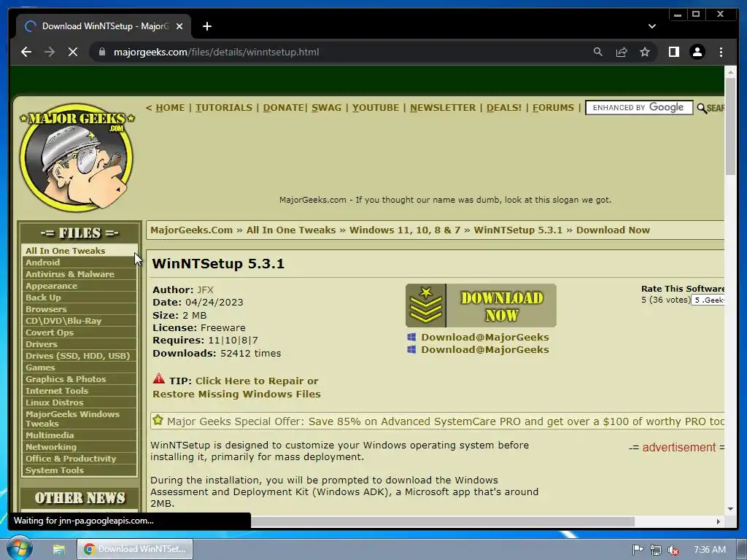The height and width of the screenshot is (560, 747).
Task: Stop loading the page
Action: coord(73,52)
